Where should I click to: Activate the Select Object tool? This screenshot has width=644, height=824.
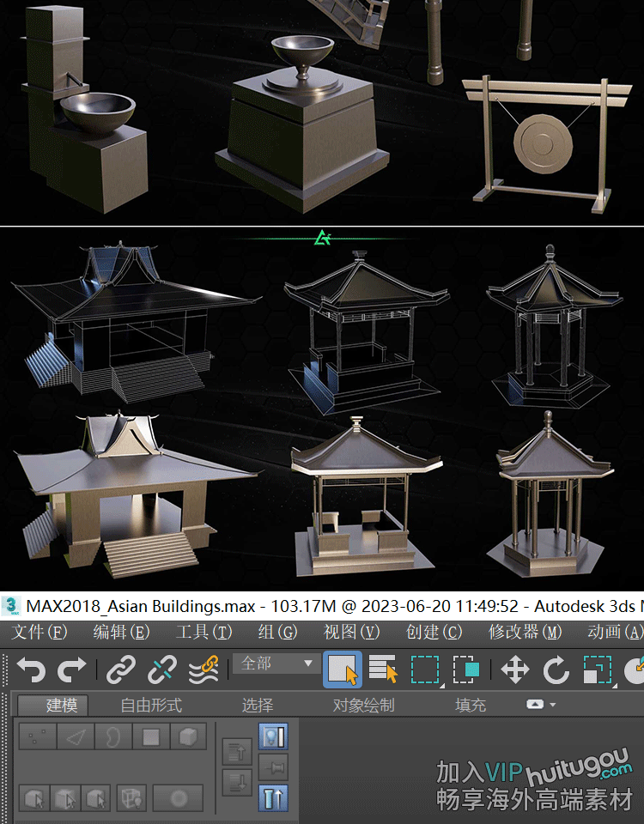(x=342, y=669)
